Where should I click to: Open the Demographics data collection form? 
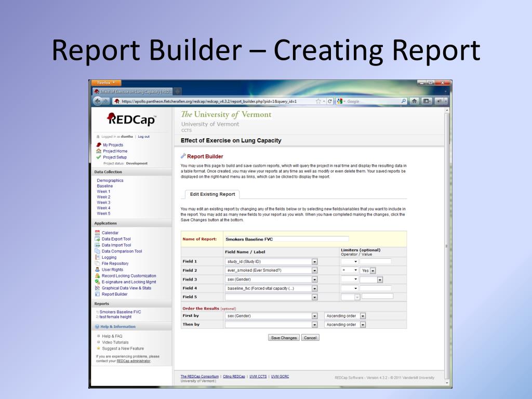point(110,180)
